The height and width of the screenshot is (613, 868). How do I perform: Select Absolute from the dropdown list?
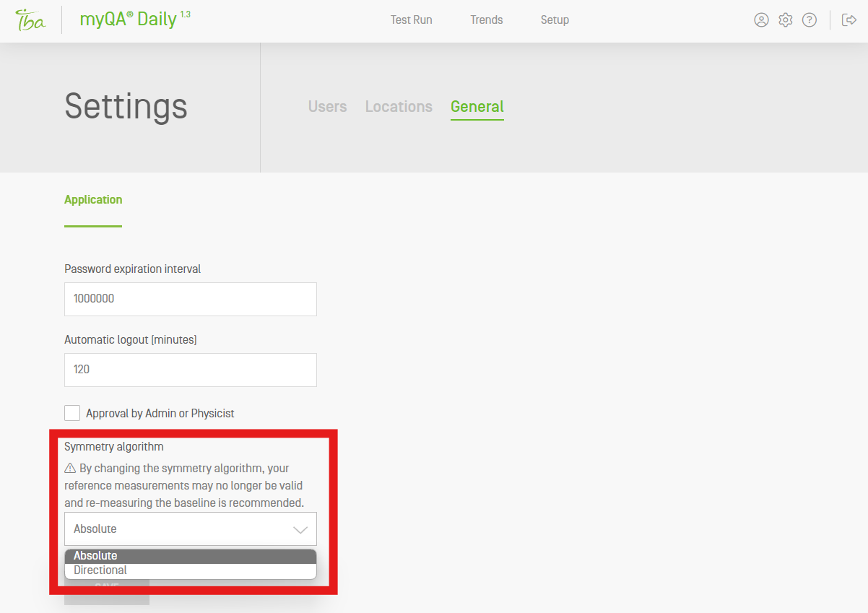click(95, 556)
